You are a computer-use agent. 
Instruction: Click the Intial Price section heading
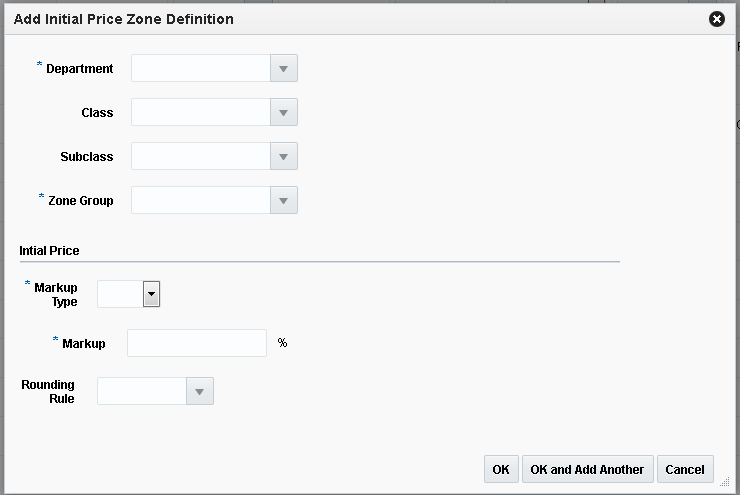tap(49, 250)
